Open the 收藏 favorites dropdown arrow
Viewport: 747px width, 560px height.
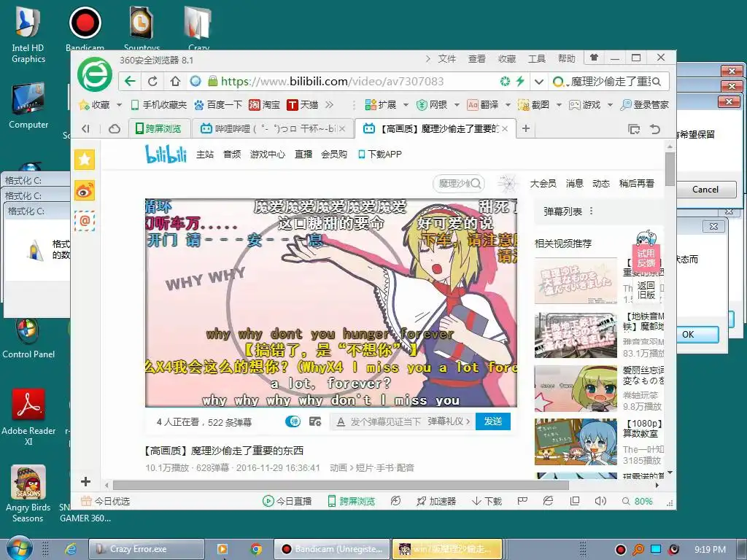(119, 105)
